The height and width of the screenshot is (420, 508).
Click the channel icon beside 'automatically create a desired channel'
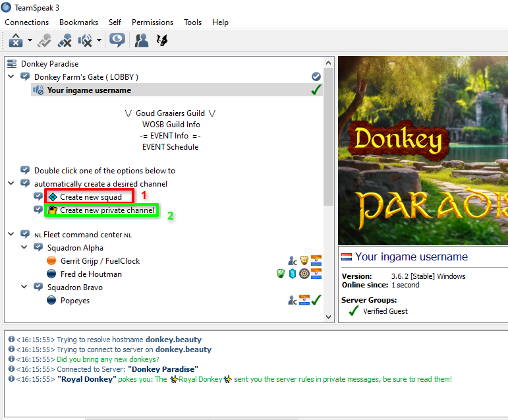(25, 183)
